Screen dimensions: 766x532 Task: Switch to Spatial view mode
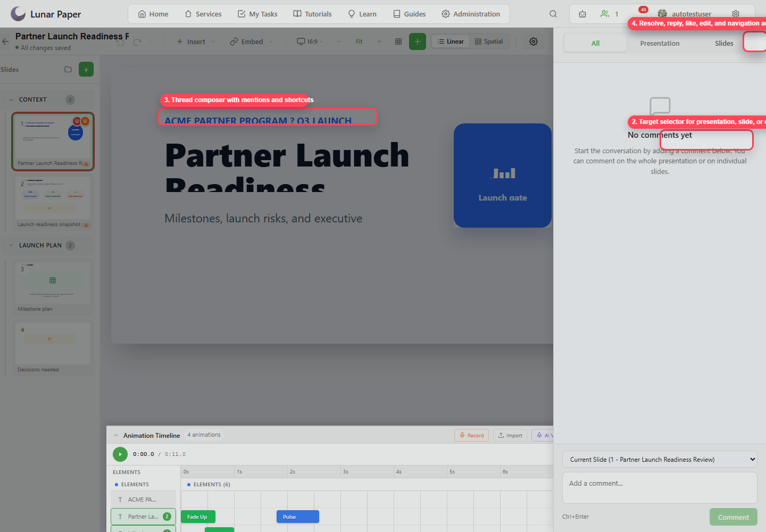(489, 41)
